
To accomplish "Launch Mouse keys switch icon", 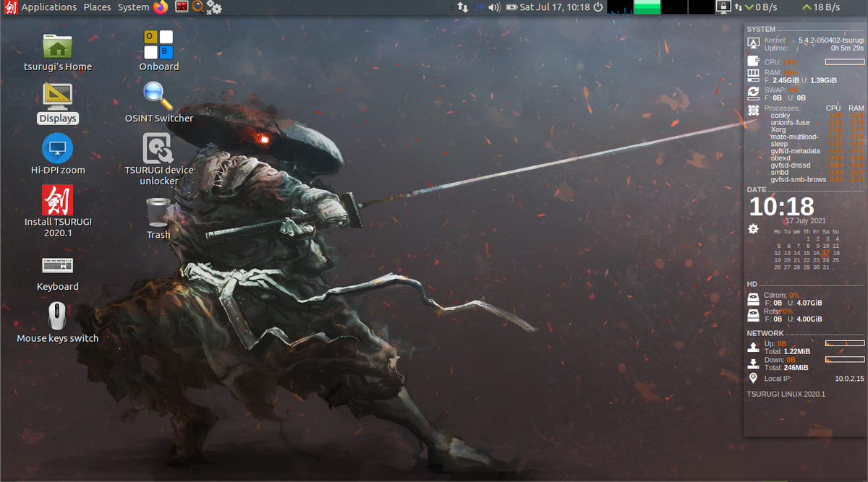I will pyautogui.click(x=57, y=323).
